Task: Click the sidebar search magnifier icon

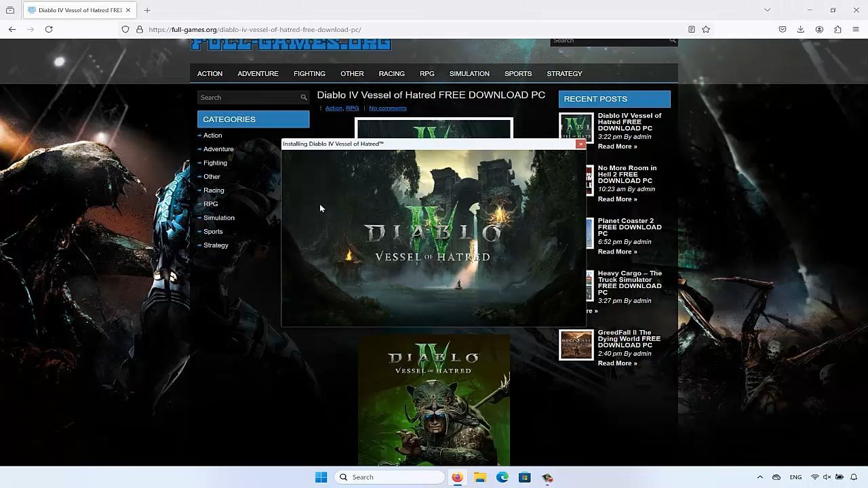Action: pos(304,98)
